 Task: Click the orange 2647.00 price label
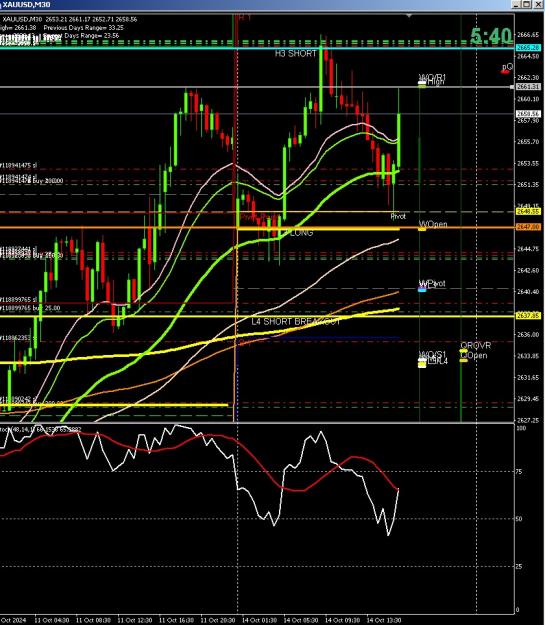click(x=528, y=227)
